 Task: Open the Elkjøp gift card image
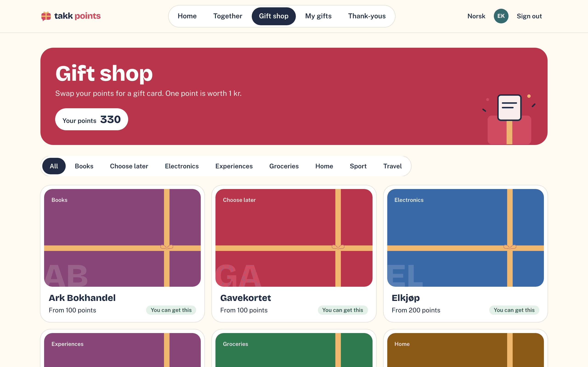coord(465,238)
